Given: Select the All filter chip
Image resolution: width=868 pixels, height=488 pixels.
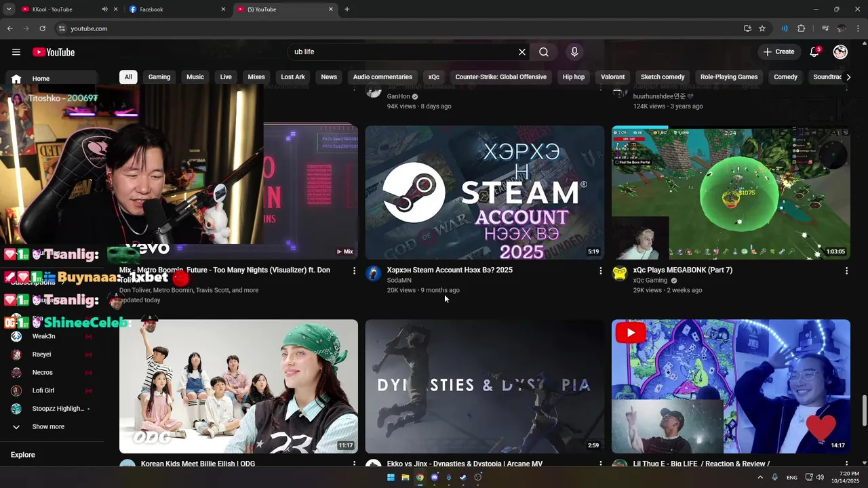Looking at the screenshot, I should [128, 77].
